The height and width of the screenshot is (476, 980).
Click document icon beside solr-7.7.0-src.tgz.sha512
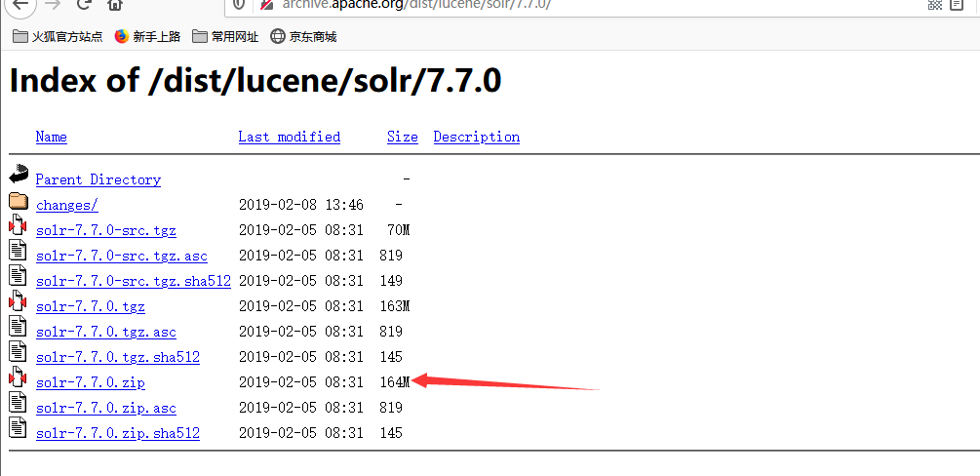[19, 276]
